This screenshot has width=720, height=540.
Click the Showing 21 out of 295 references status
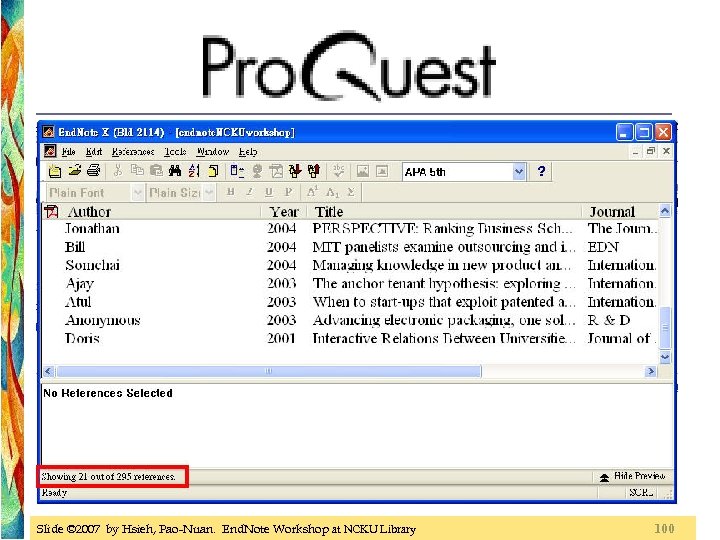click(108, 477)
